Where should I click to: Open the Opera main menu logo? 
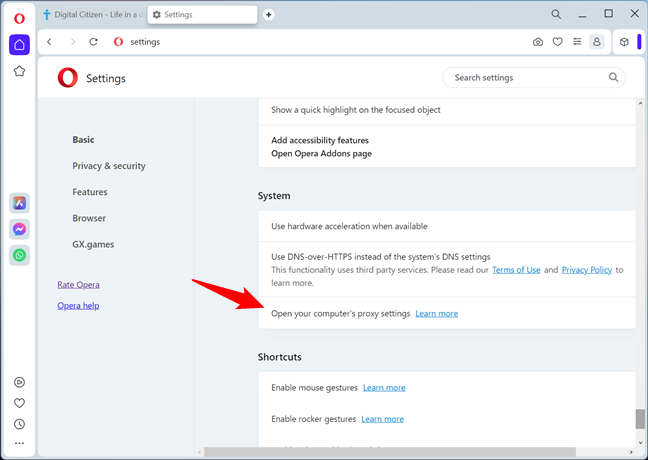click(19, 18)
